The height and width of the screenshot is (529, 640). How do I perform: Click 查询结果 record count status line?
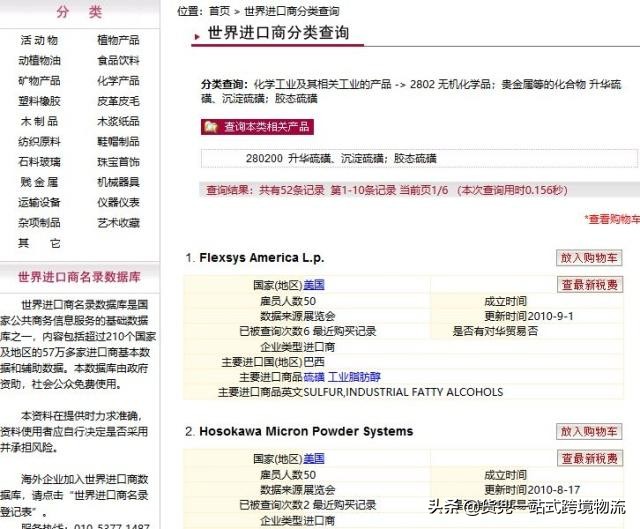click(x=387, y=190)
